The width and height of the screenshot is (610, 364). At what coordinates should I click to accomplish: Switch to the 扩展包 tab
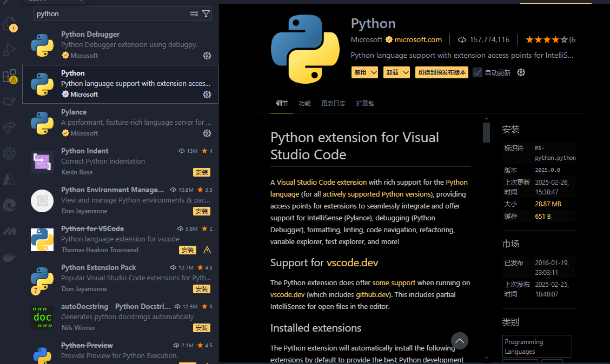(364, 103)
